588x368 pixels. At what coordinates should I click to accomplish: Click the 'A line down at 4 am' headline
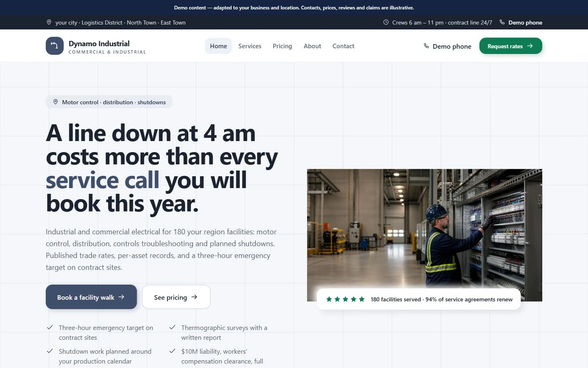(x=162, y=168)
